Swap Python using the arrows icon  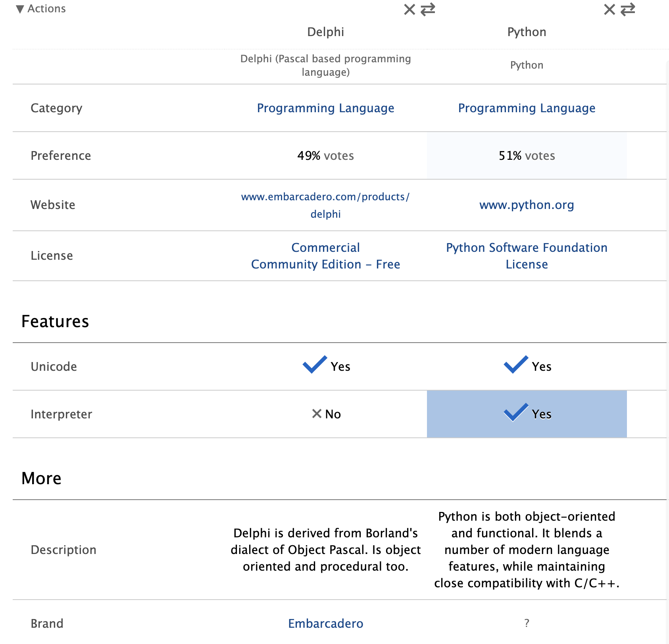[x=628, y=10]
